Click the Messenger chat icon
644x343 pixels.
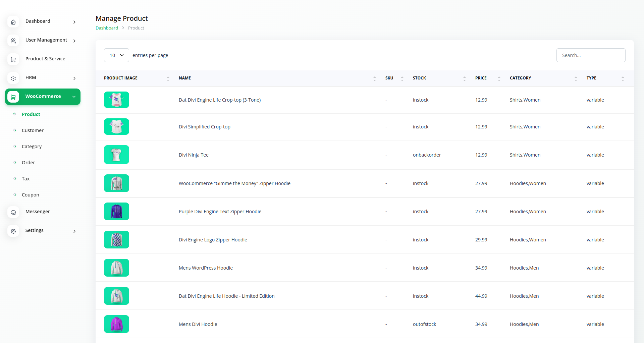click(13, 213)
